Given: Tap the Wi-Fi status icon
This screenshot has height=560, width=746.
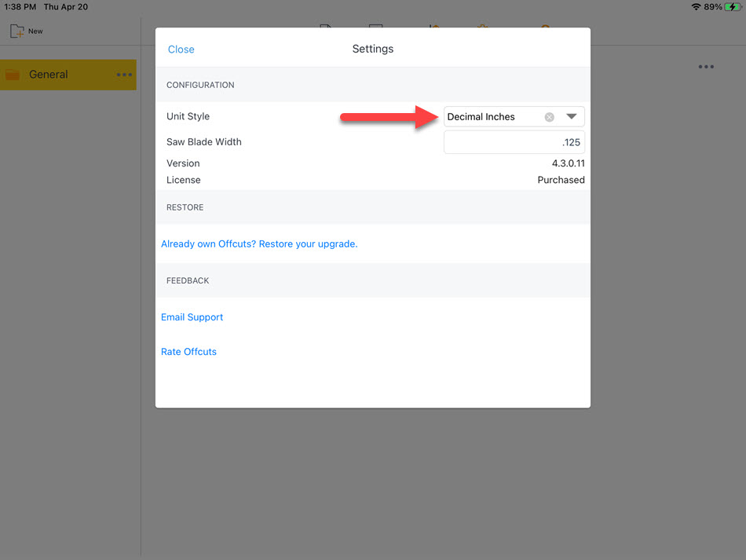Looking at the screenshot, I should tap(696, 6).
